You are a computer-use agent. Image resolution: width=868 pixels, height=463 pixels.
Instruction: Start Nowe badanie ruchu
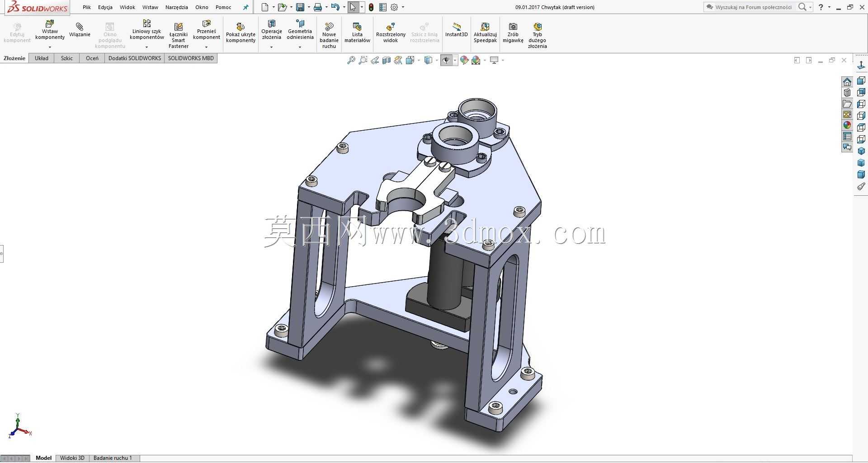329,34
